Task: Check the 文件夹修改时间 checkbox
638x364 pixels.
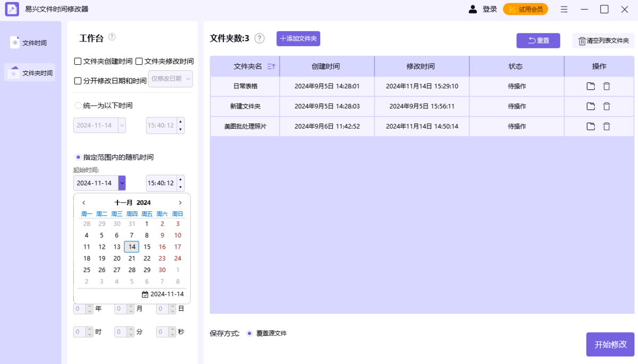Action: 139,62
